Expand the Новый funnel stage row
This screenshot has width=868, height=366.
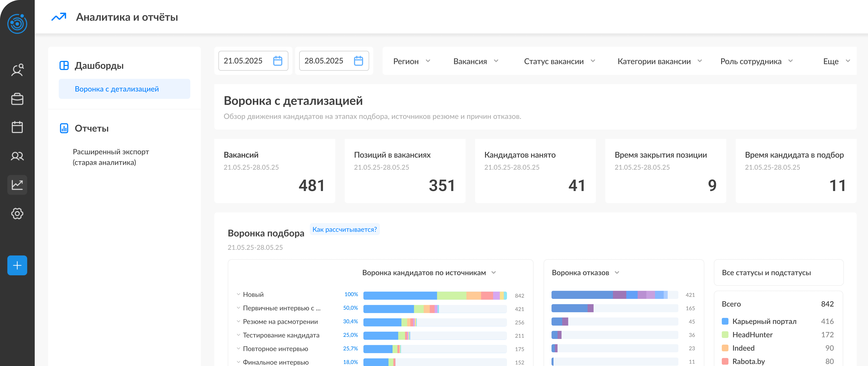(x=238, y=294)
